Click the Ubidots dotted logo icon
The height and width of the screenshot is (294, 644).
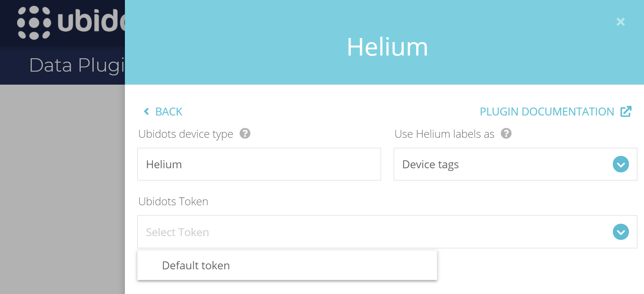(34, 23)
